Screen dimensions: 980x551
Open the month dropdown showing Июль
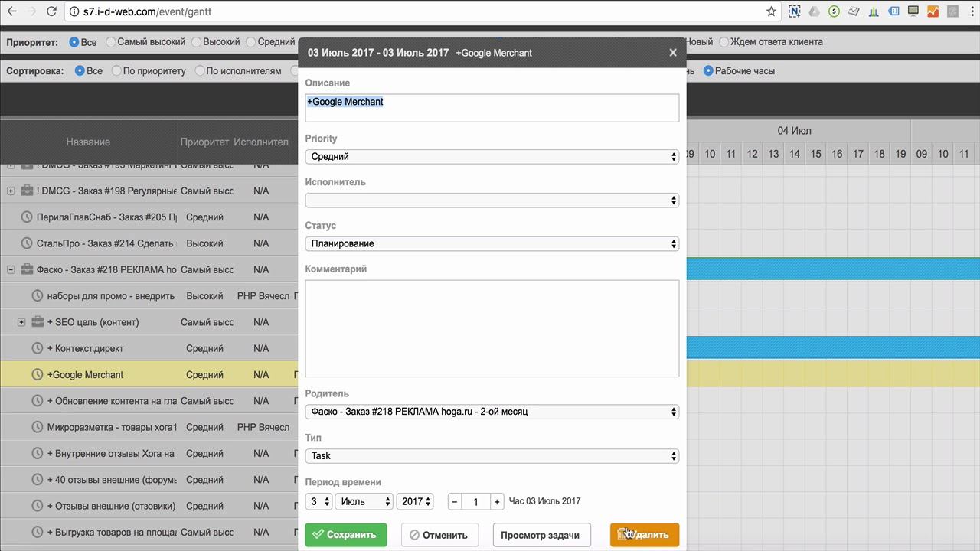[x=364, y=501]
